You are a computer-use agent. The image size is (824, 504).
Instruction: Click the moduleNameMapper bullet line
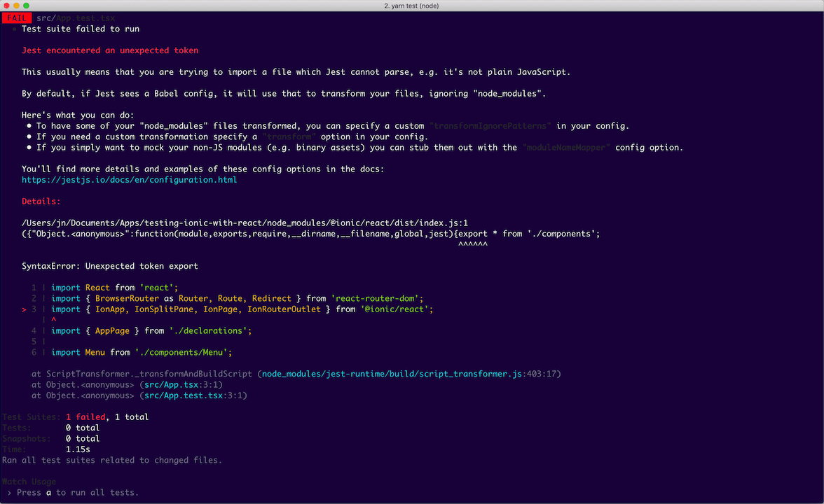[355, 148]
